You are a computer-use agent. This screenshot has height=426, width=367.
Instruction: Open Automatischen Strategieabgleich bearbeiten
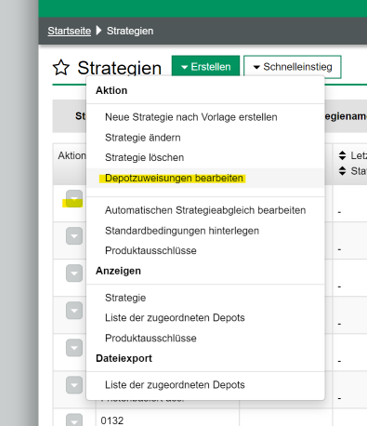pyautogui.click(x=205, y=210)
